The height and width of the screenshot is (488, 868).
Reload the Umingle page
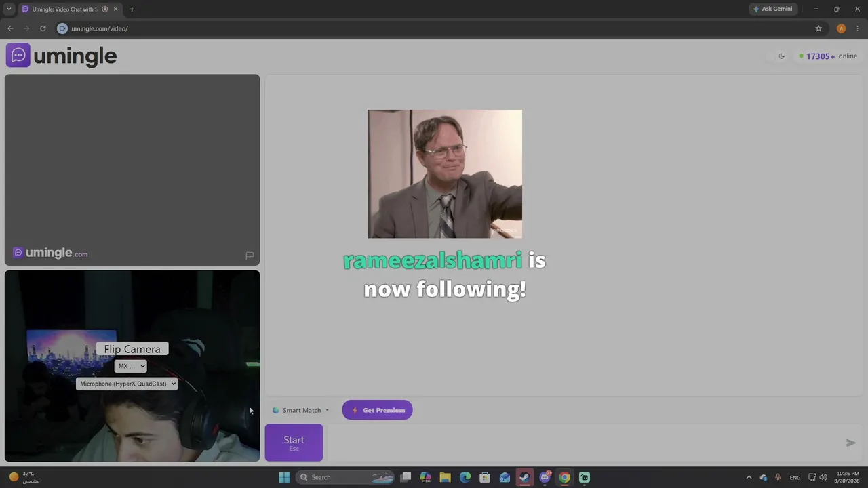[x=43, y=28]
